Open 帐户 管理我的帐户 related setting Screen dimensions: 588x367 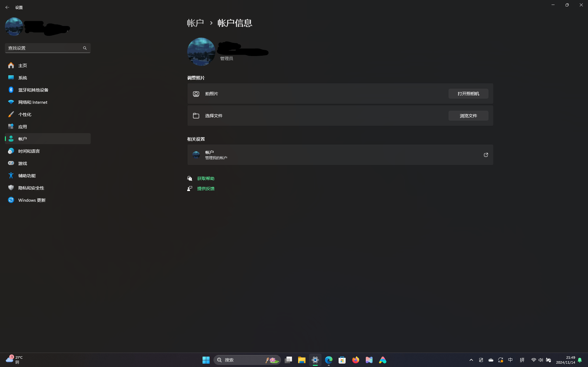click(340, 155)
